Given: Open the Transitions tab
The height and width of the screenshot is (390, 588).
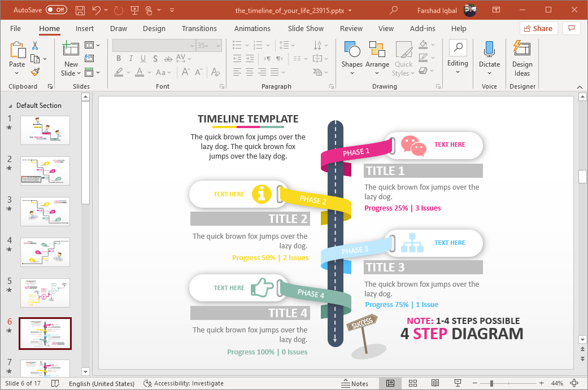Looking at the screenshot, I should tap(199, 28).
